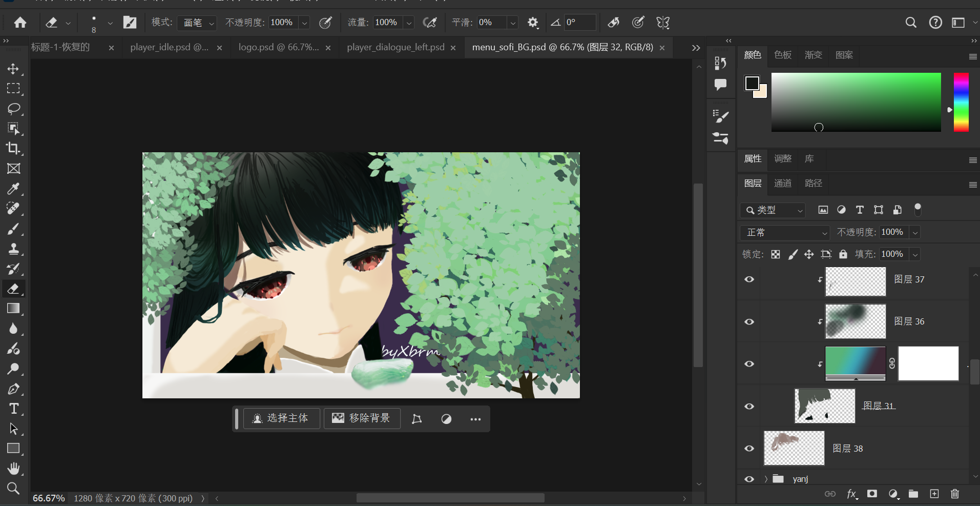The width and height of the screenshot is (980, 506).
Task: Click the 移除背景 button
Action: (362, 418)
